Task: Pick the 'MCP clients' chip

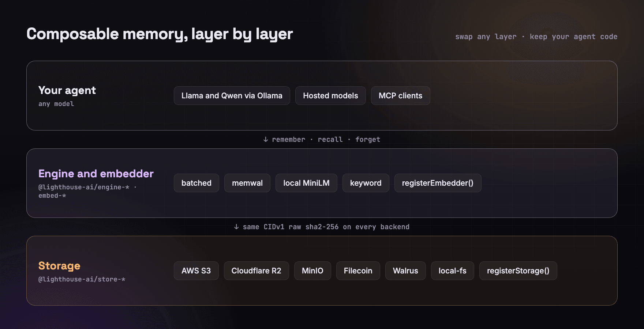Action: pos(400,96)
